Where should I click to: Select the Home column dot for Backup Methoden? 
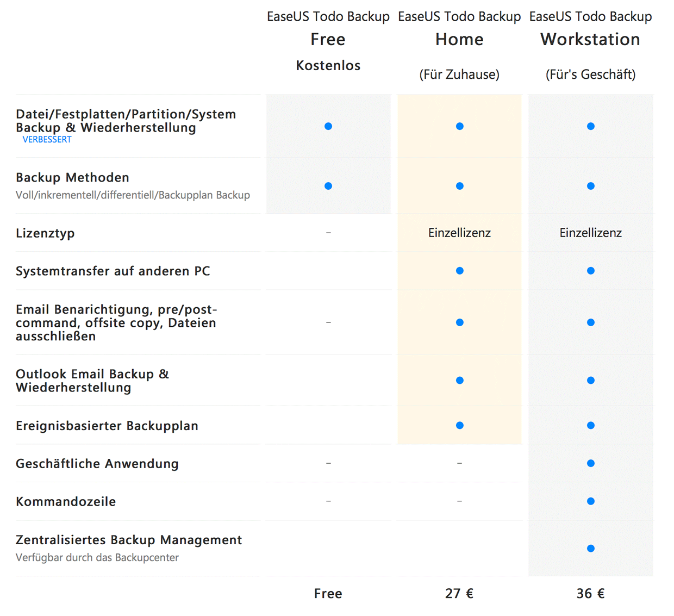(460, 186)
